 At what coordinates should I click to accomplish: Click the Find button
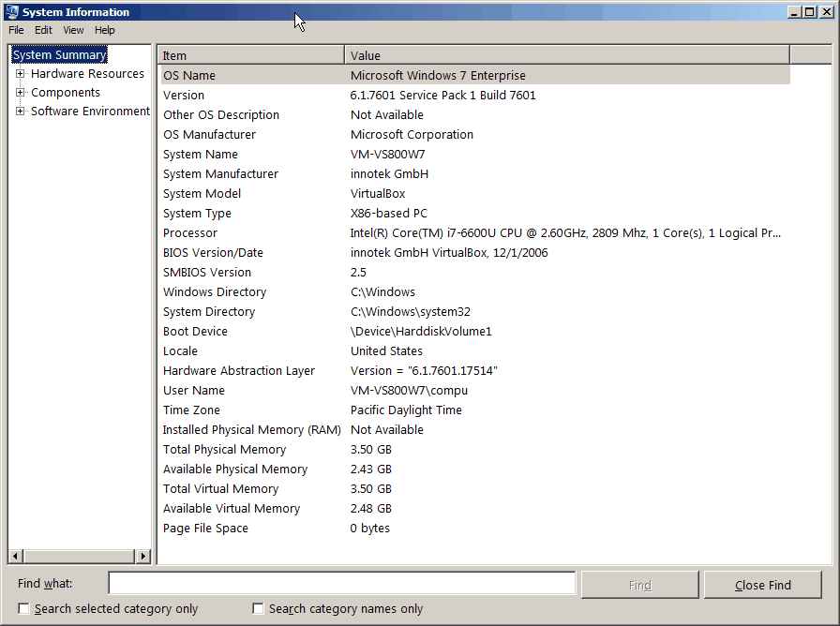pyautogui.click(x=640, y=585)
